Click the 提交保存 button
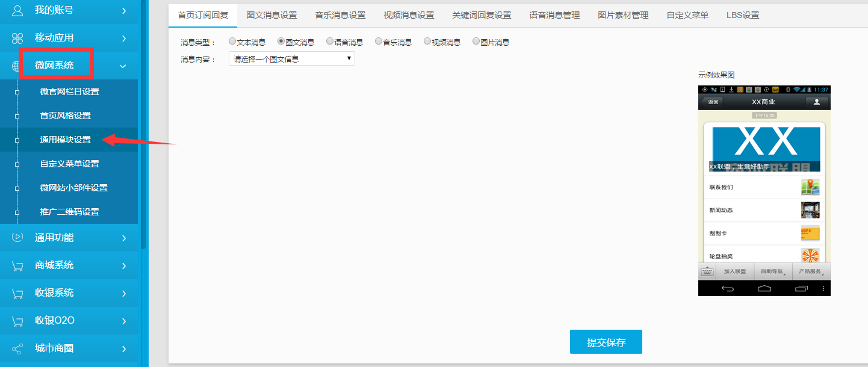 (x=606, y=342)
